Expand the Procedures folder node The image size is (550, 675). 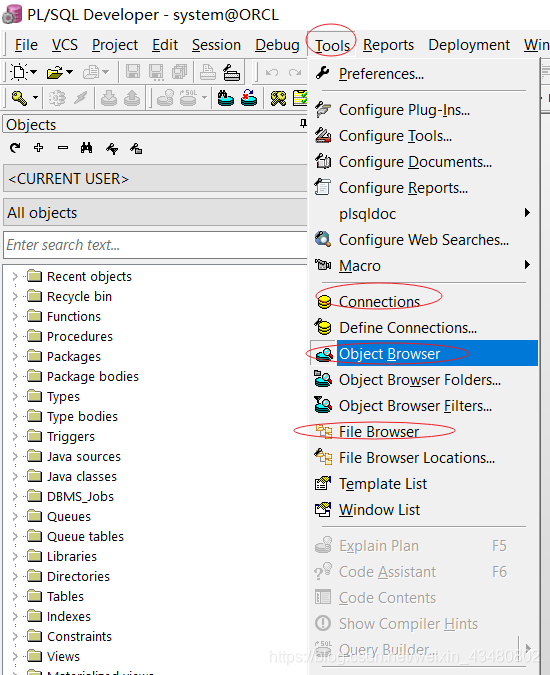coord(15,336)
